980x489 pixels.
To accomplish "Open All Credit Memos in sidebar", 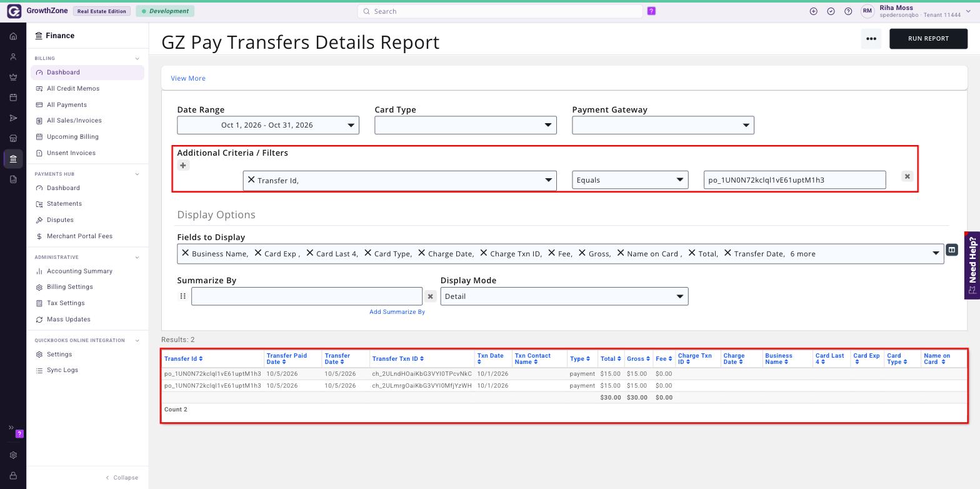I will (x=73, y=89).
